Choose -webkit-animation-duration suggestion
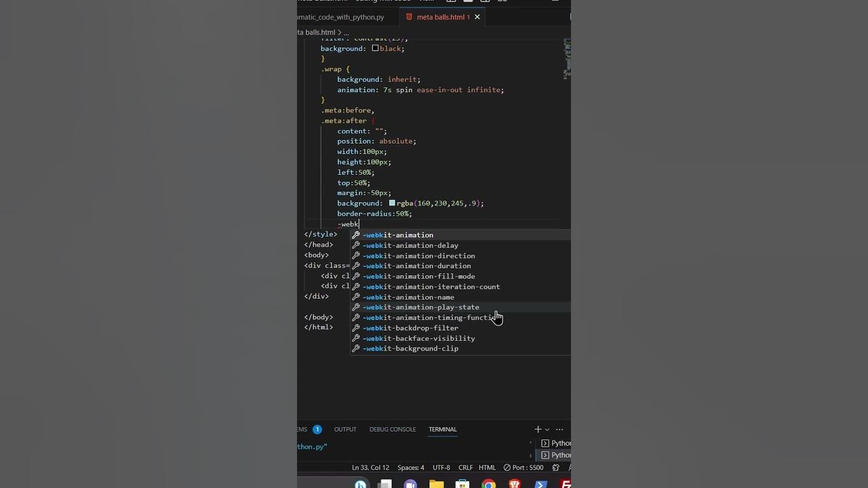This screenshot has width=868, height=488. point(460,266)
